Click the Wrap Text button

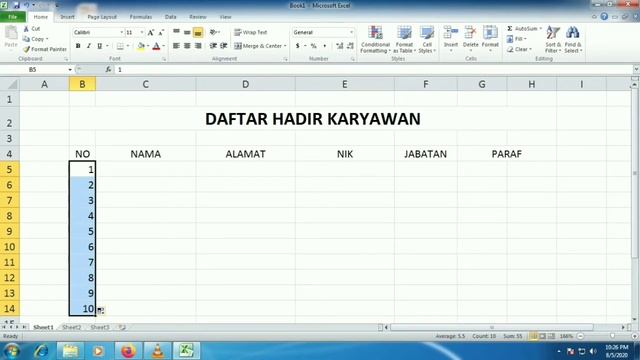251,32
